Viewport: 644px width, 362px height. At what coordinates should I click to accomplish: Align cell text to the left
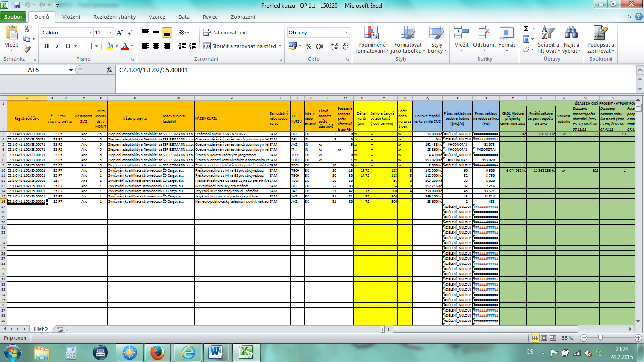[x=145, y=46]
